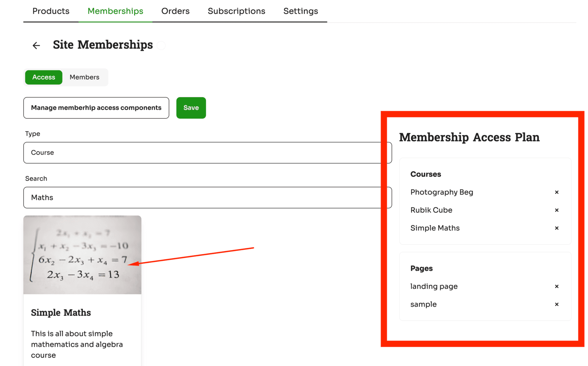588x366 pixels.
Task: Open the Products tab
Action: pyautogui.click(x=51, y=11)
